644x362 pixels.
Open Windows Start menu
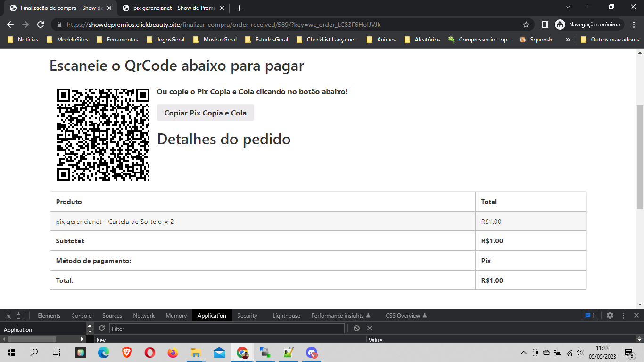[11, 352]
